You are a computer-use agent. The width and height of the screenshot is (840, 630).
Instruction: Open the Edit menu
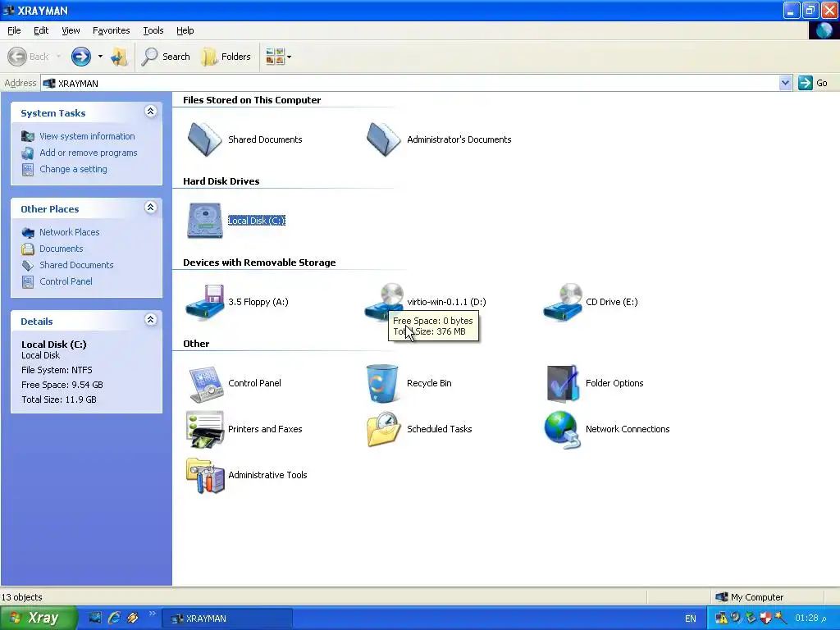click(41, 30)
